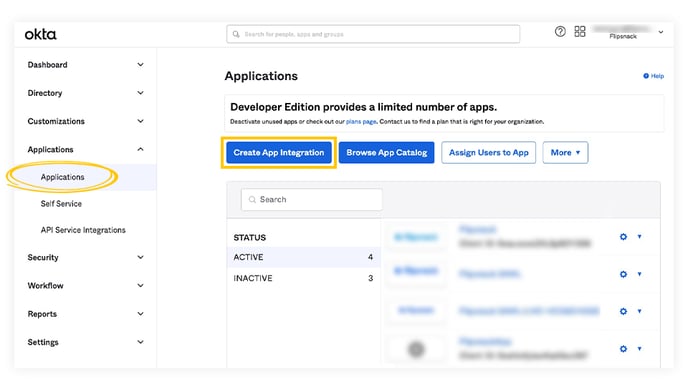Click the magnifier icon in applications search box
688x389 pixels.
[252, 200]
